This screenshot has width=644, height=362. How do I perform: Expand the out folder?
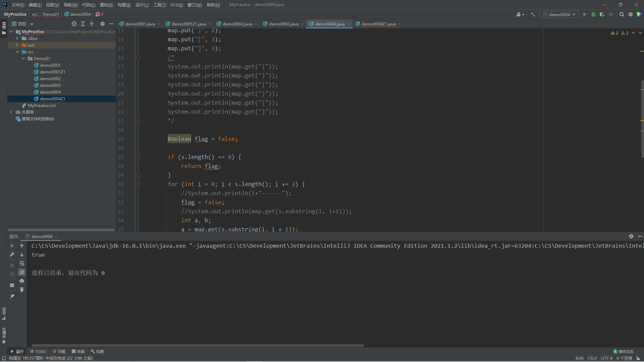[x=17, y=45]
